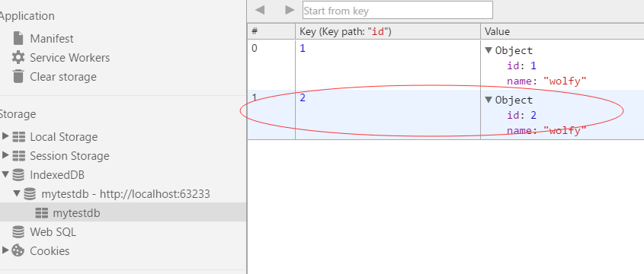The height and width of the screenshot is (274, 644).
Task: Select the Clear storage trash icon
Action: tap(18, 77)
